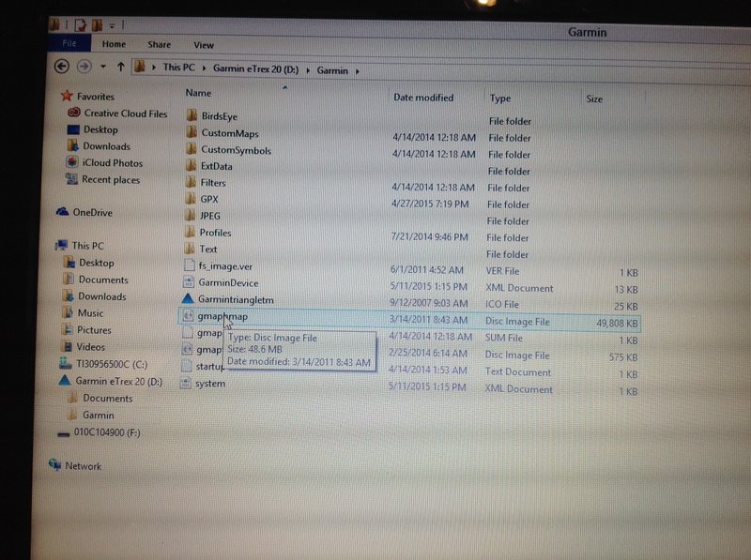Click the New folder icon in the title bar
The height and width of the screenshot is (560, 751).
click(x=98, y=25)
